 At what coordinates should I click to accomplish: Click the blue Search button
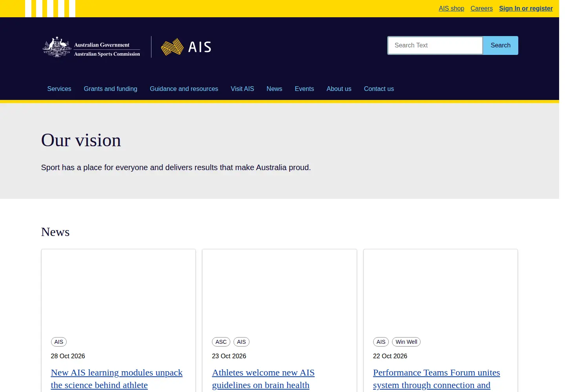pos(500,45)
